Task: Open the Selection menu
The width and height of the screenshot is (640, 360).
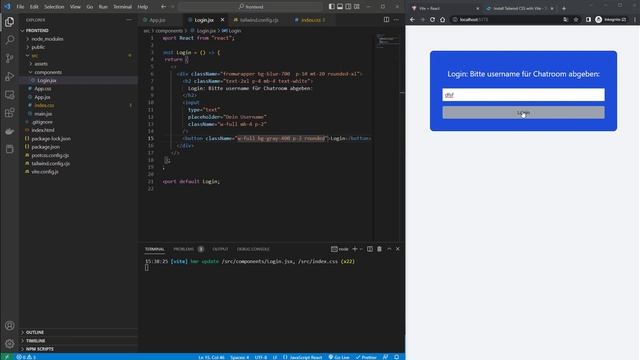Action: (x=54, y=7)
